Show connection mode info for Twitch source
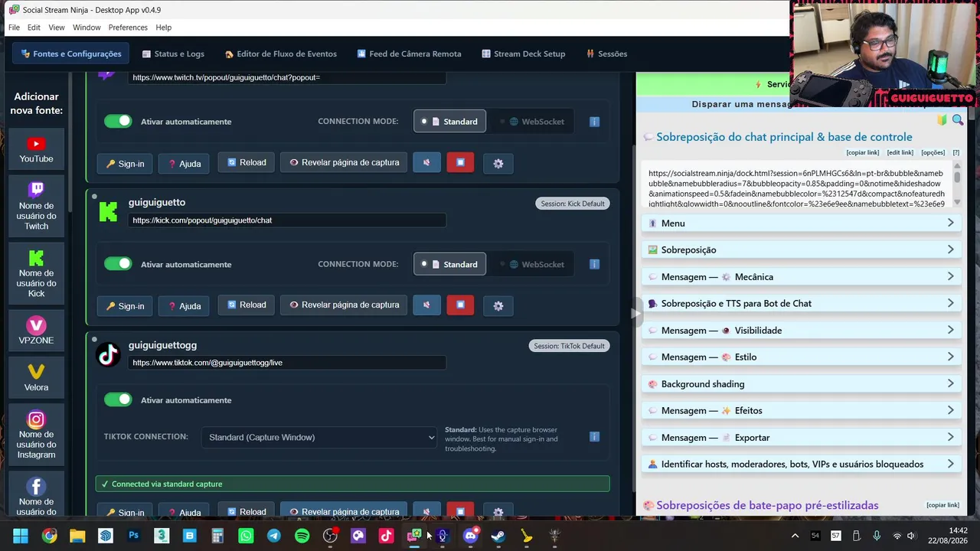The height and width of the screenshot is (551, 980). [594, 122]
